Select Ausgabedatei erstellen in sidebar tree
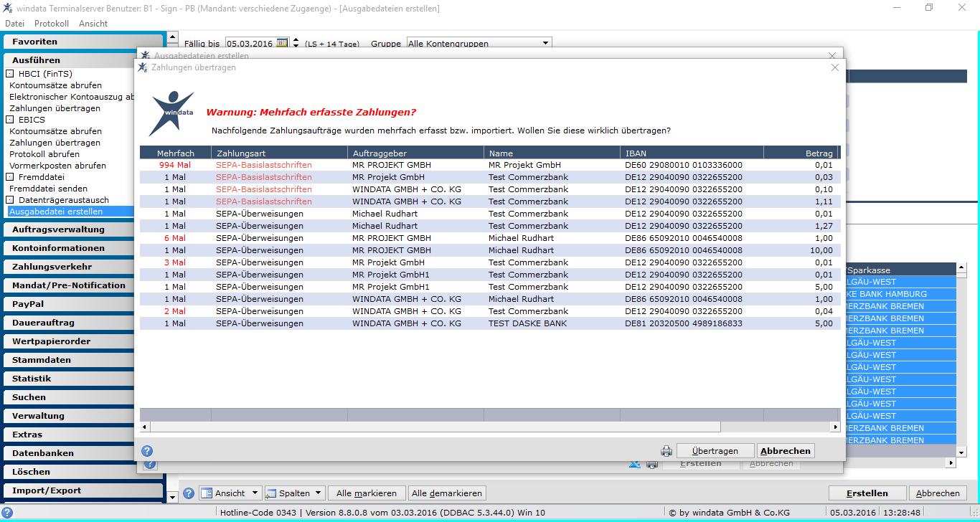980x522 pixels. tap(71, 212)
